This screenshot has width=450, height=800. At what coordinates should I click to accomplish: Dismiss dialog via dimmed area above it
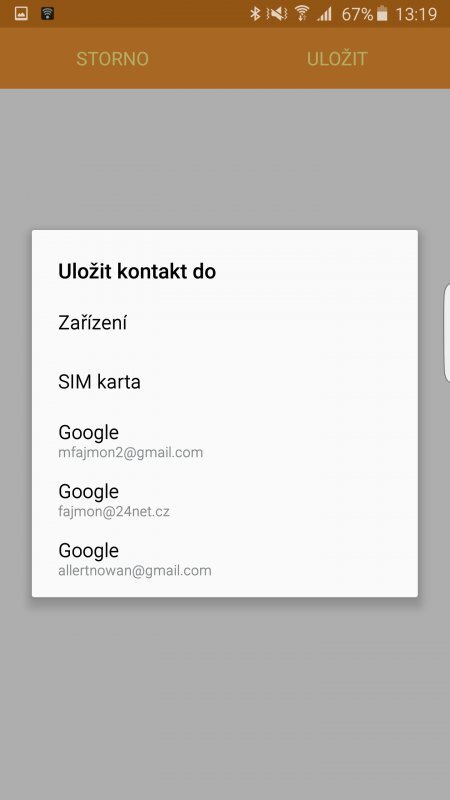click(224, 159)
